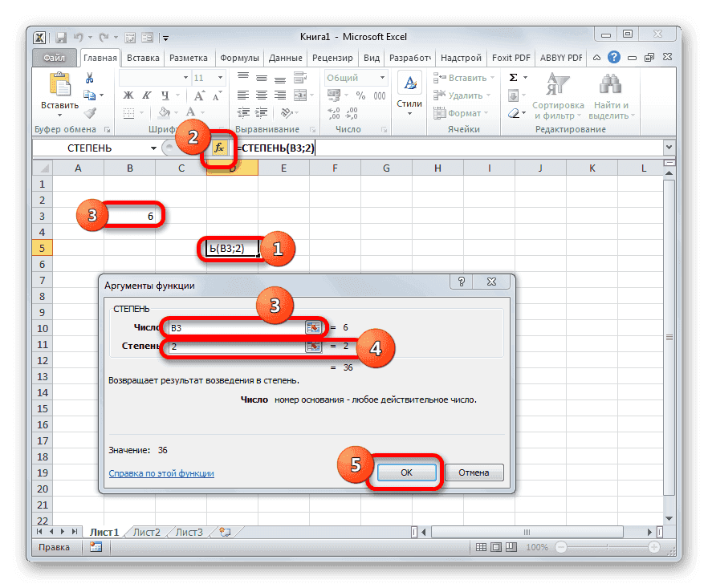Screen dimensions: 708x588
Task: Click the Insert Function (fx) icon
Action: tap(220, 148)
